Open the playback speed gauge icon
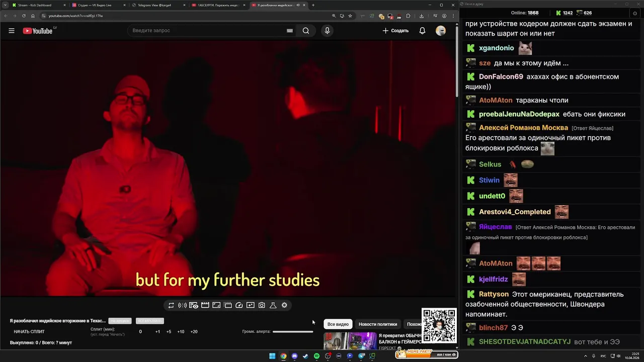 [x=239, y=305]
